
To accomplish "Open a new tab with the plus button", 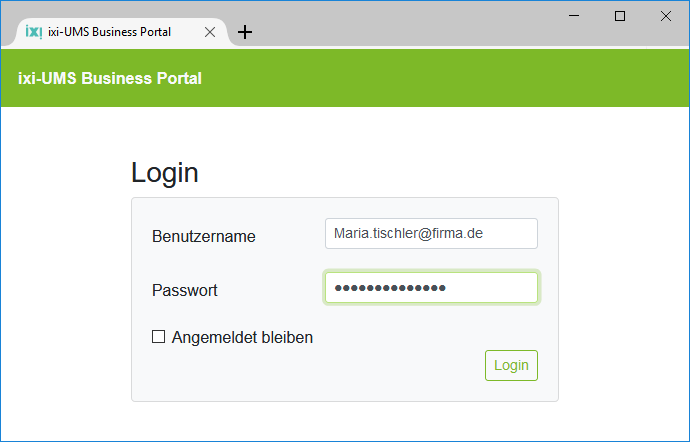I will click(x=245, y=32).
